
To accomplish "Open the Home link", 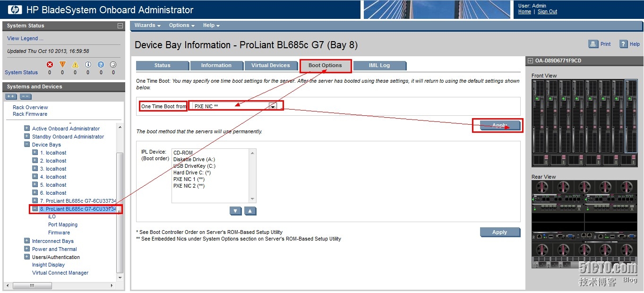I will pyautogui.click(x=524, y=12).
